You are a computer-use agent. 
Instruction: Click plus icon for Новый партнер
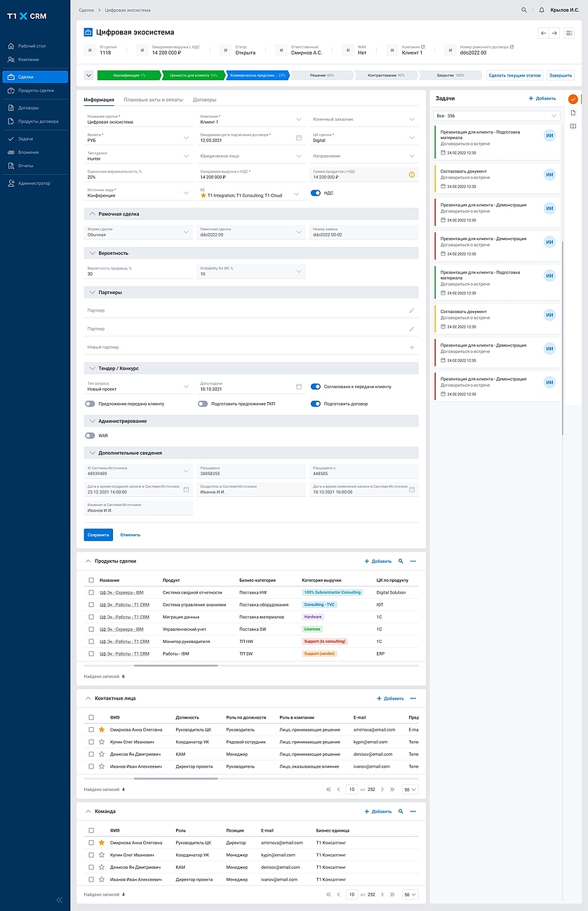[412, 347]
